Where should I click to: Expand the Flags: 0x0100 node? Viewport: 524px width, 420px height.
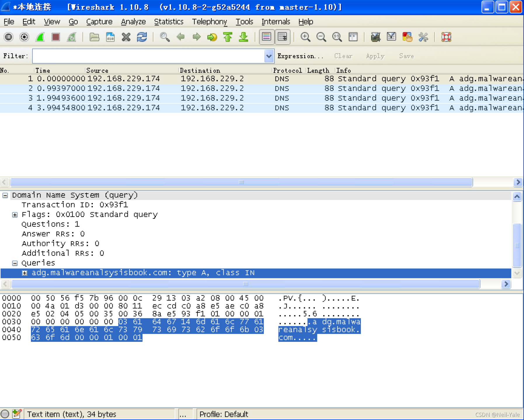pos(15,215)
